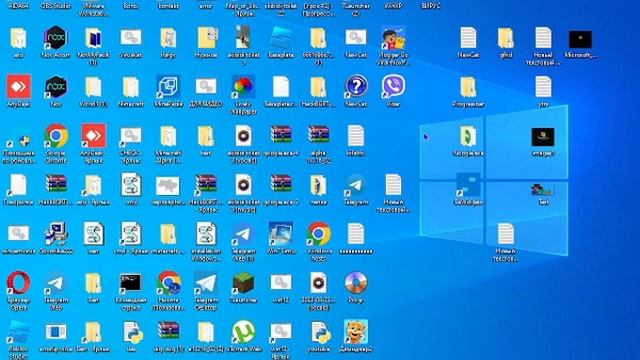Open the Chrome 2022 shortcut beside Win7 Simu

[318, 233]
